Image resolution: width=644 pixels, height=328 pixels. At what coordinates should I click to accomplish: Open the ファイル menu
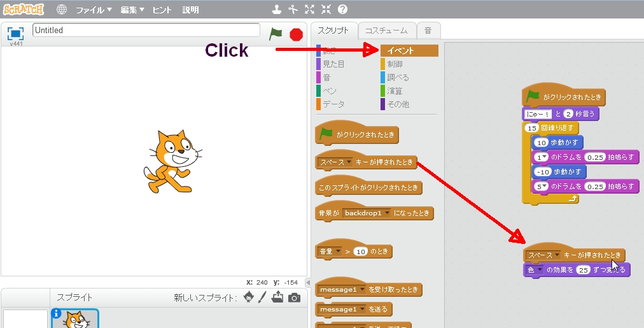pyautogui.click(x=94, y=10)
